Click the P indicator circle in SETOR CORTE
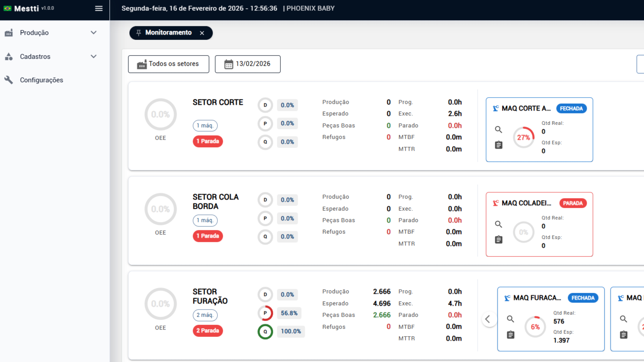This screenshot has height=362, width=644. [265, 124]
